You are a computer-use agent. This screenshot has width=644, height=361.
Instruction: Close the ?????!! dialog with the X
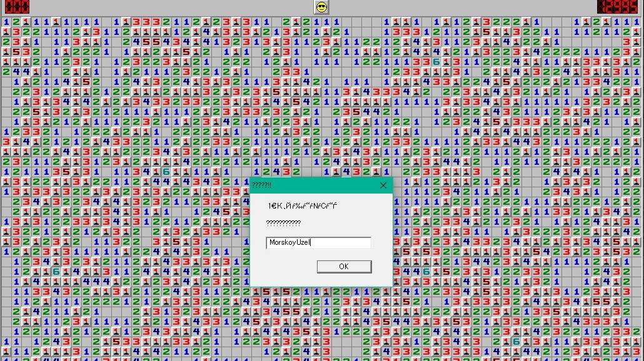coord(383,185)
